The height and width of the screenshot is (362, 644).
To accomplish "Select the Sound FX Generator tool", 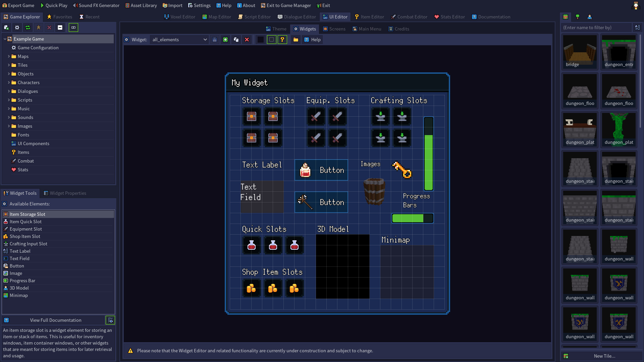I will click(96, 5).
